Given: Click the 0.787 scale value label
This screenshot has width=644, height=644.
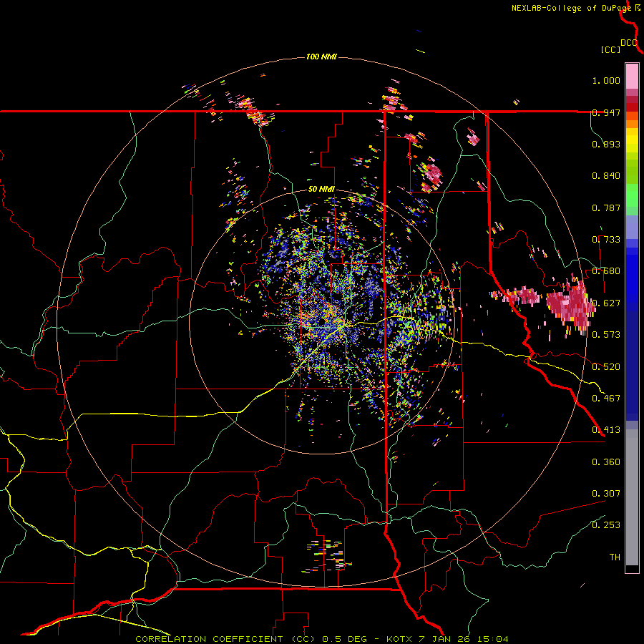Looking at the screenshot, I should click(x=606, y=208).
